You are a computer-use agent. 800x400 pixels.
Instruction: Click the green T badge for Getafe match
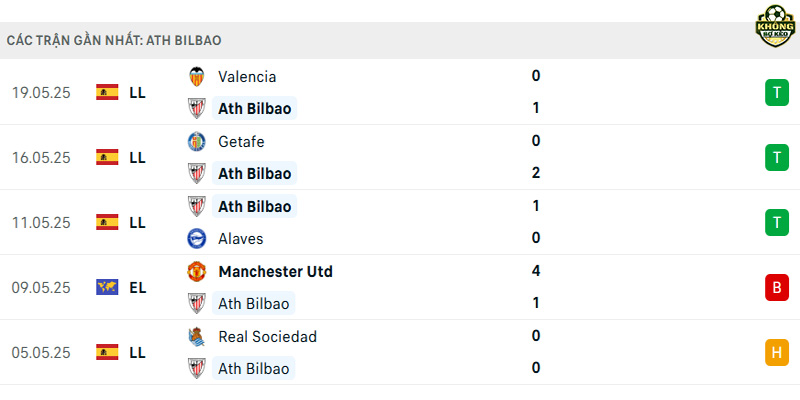click(x=777, y=158)
